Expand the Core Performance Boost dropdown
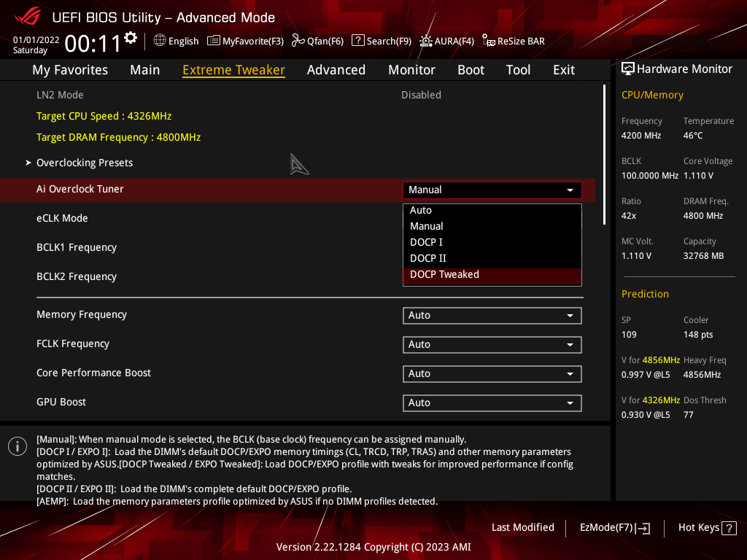This screenshot has width=747, height=560. click(x=492, y=374)
